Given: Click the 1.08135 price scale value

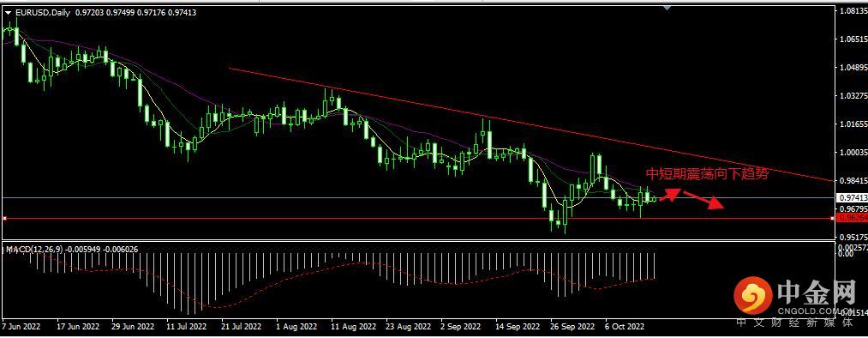Looking at the screenshot, I should pyautogui.click(x=853, y=11).
